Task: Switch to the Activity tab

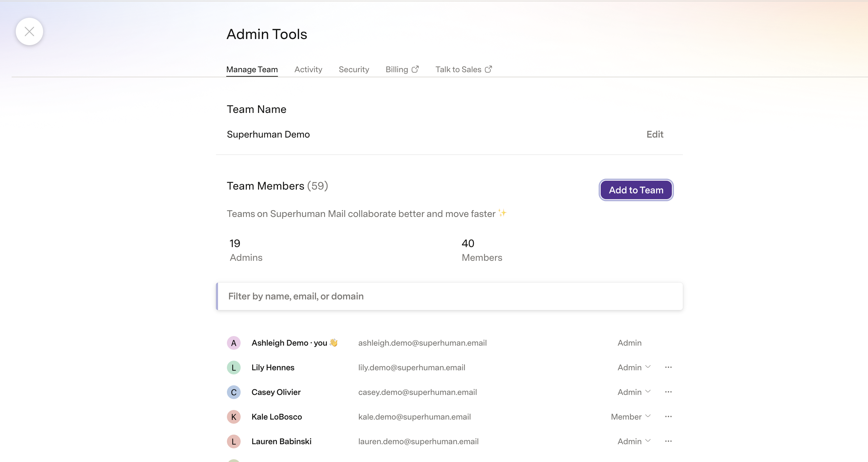Action: pyautogui.click(x=308, y=69)
